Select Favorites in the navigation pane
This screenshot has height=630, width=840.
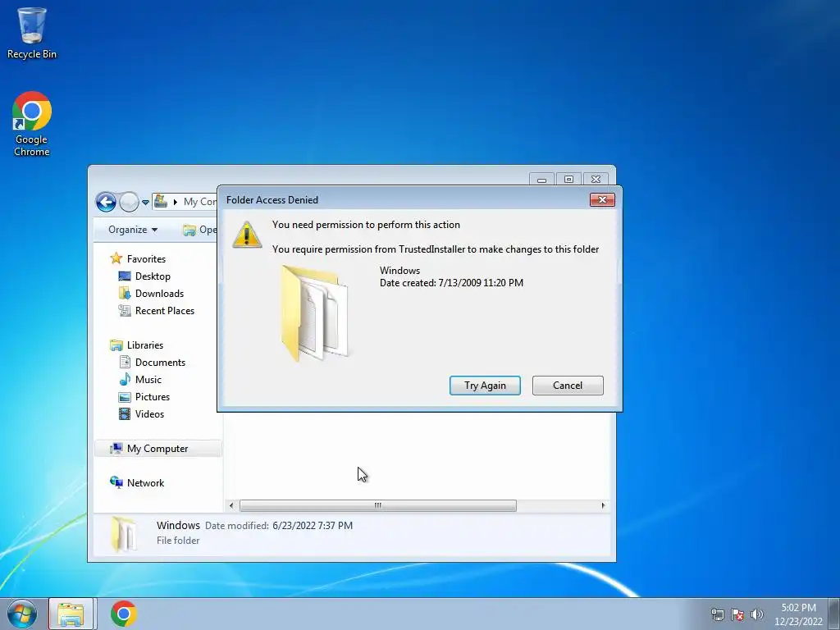pyautogui.click(x=146, y=258)
